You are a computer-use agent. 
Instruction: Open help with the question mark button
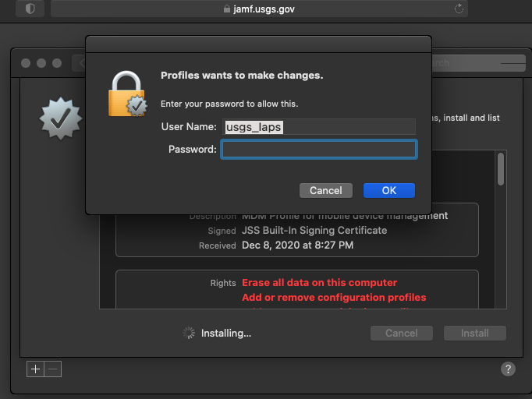point(508,369)
